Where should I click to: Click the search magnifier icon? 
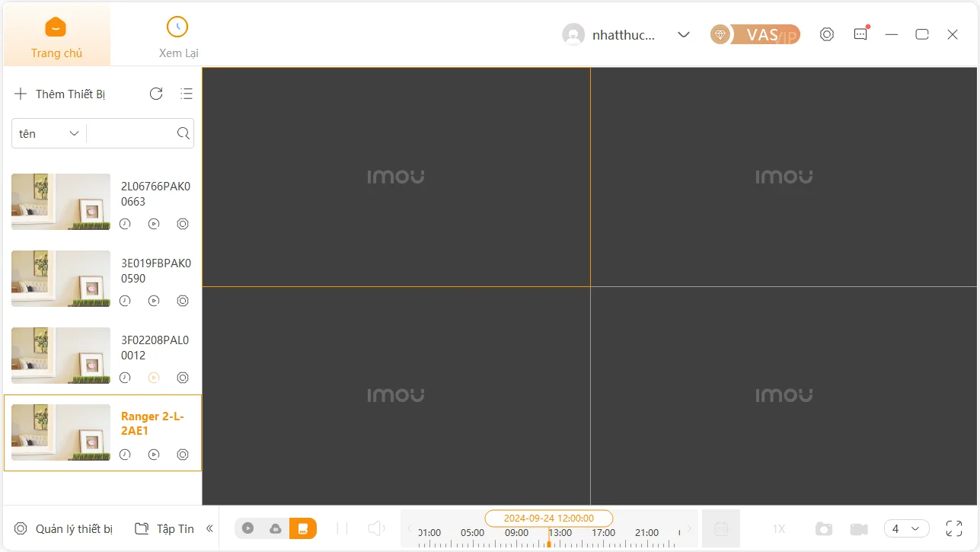[x=184, y=133]
